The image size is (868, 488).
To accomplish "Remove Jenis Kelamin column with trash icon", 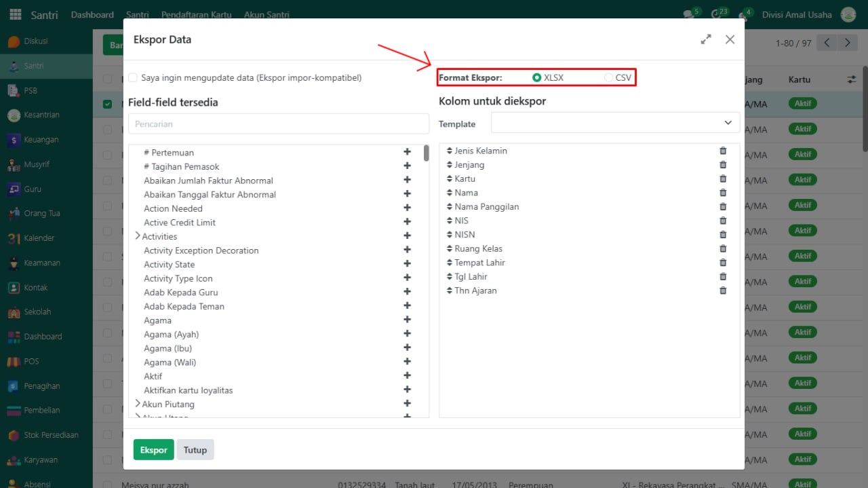I will (x=723, y=151).
